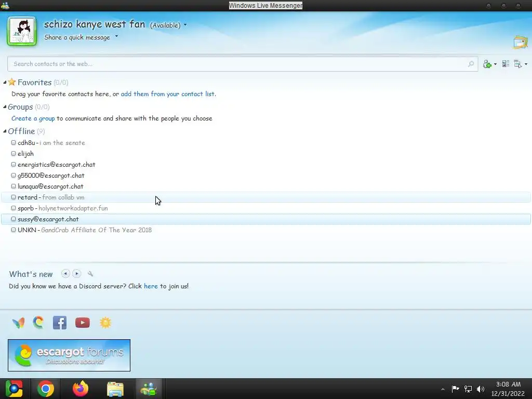
Task: Select contact elijah
Action: [265, 154]
